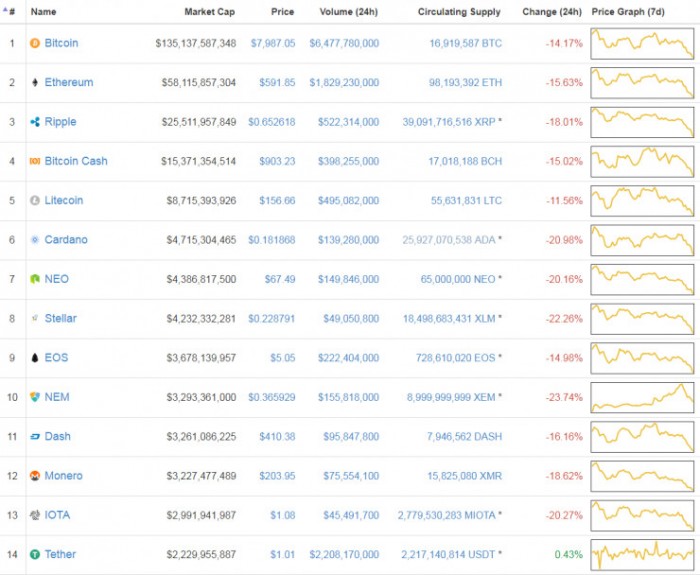Open Ethereum 7-day price graph
700x575 pixels.
point(642,83)
